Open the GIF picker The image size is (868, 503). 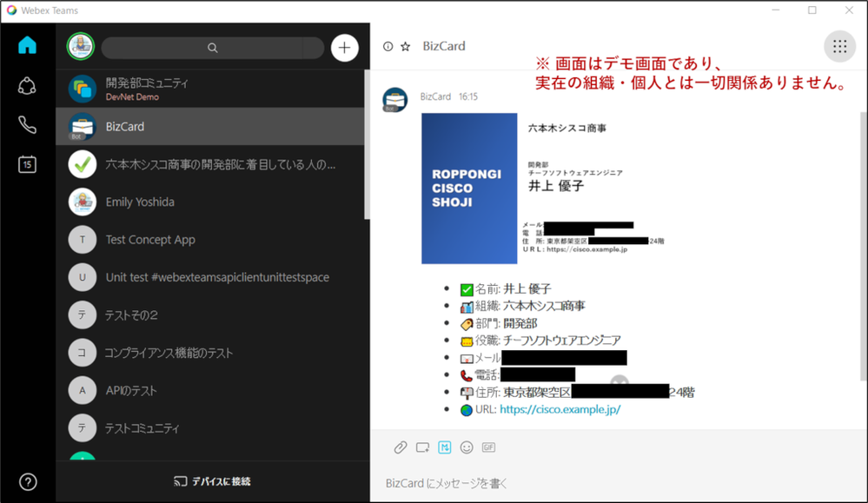pyautogui.click(x=488, y=447)
